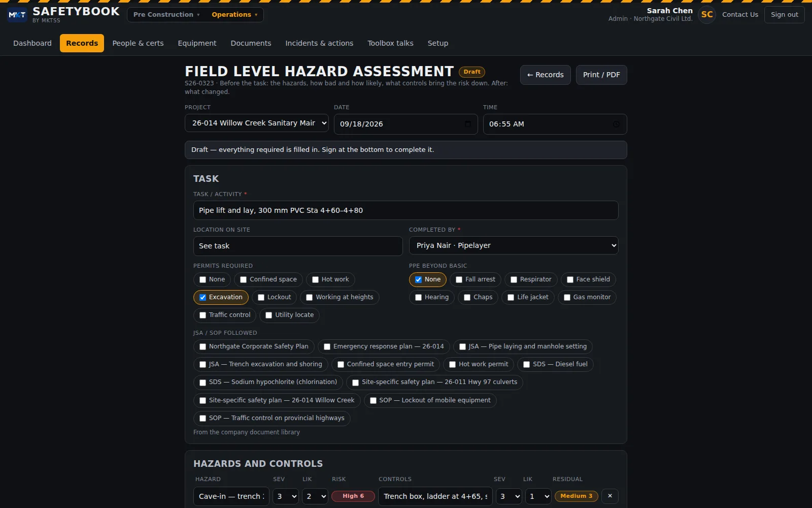The image size is (812, 508).
Task: Open the Completed By dropdown
Action: [514, 246]
